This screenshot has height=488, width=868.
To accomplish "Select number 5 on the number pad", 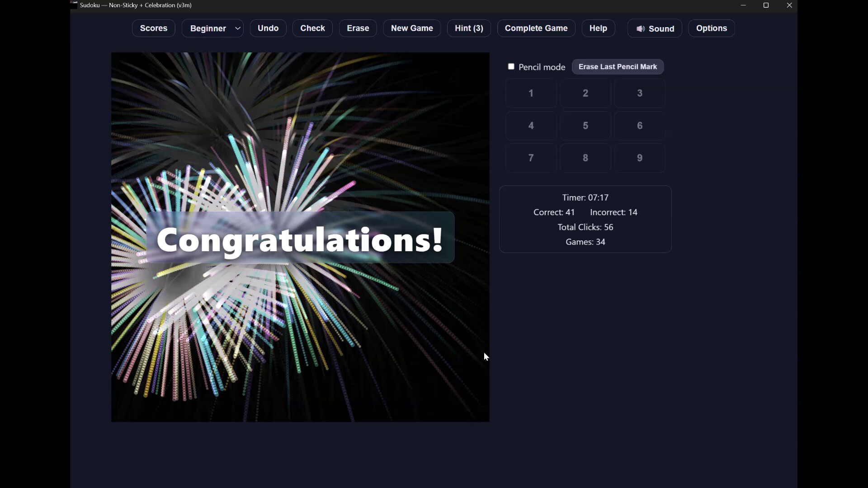I will [x=585, y=125].
